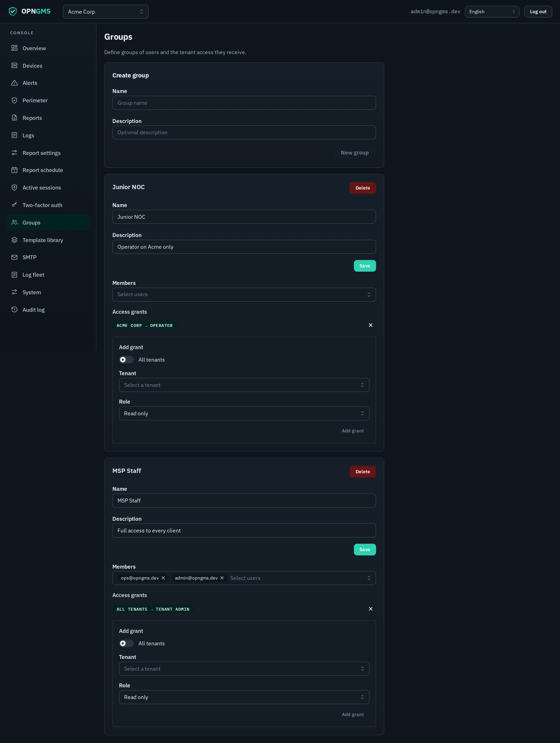
Task: Navigate to Active sessions
Action: 48,188
